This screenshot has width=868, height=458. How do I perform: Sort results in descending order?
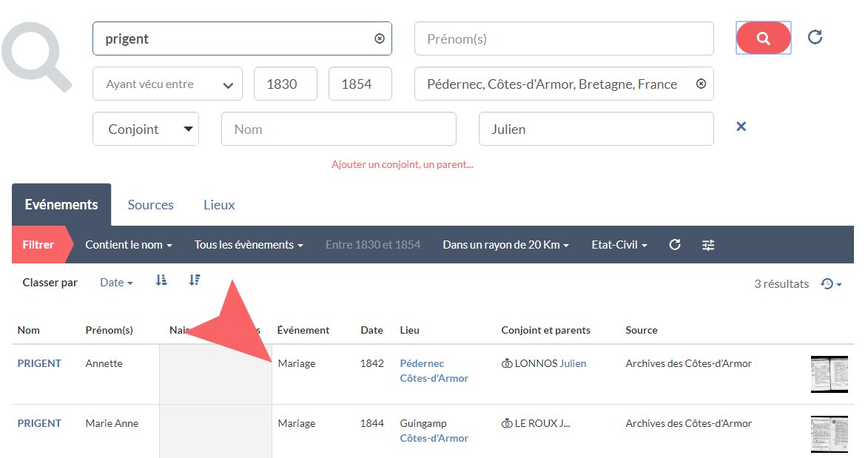[x=195, y=280]
